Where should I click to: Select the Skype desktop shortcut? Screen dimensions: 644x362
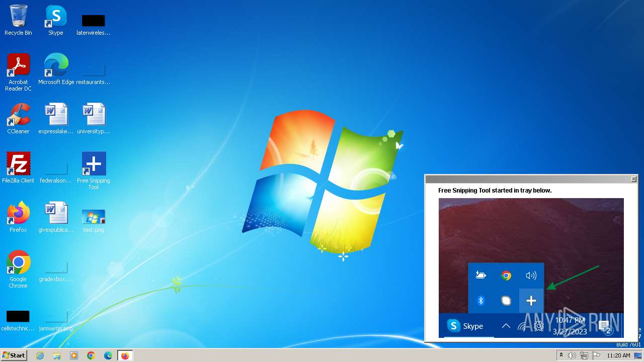[x=56, y=20]
